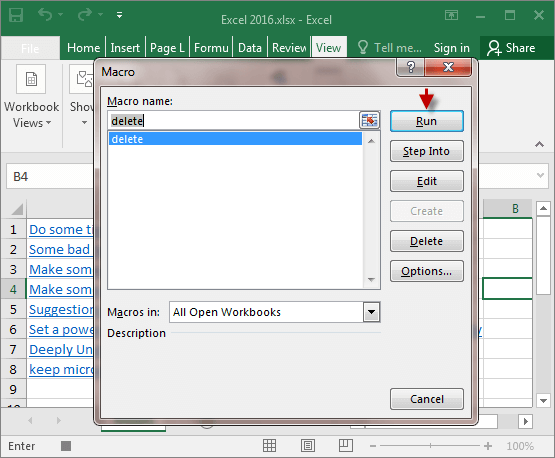This screenshot has width=555, height=458.
Task: Click the 'Some bad' link in row 2
Action: tap(59, 250)
